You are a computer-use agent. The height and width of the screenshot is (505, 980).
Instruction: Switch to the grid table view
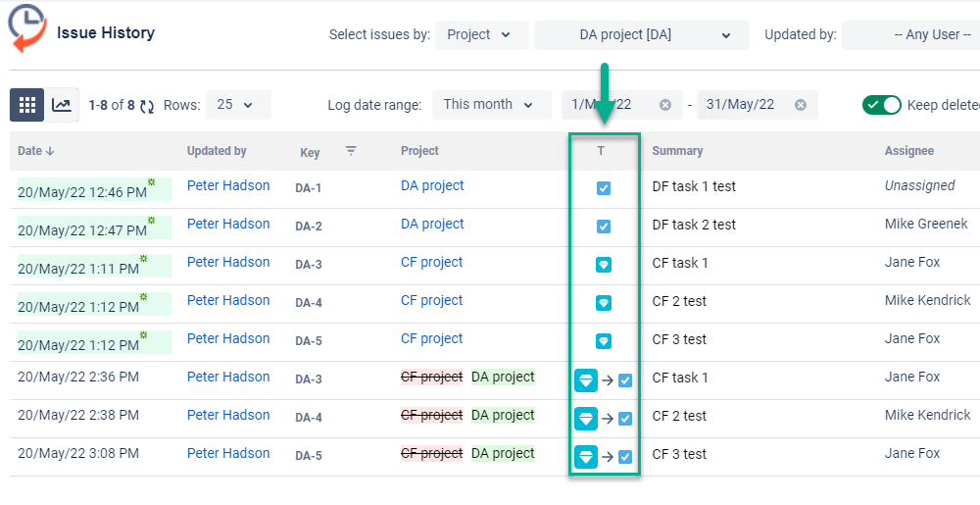tap(26, 104)
